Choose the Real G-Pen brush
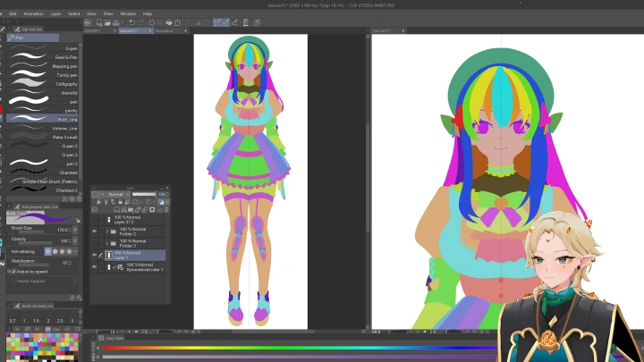 click(x=43, y=57)
